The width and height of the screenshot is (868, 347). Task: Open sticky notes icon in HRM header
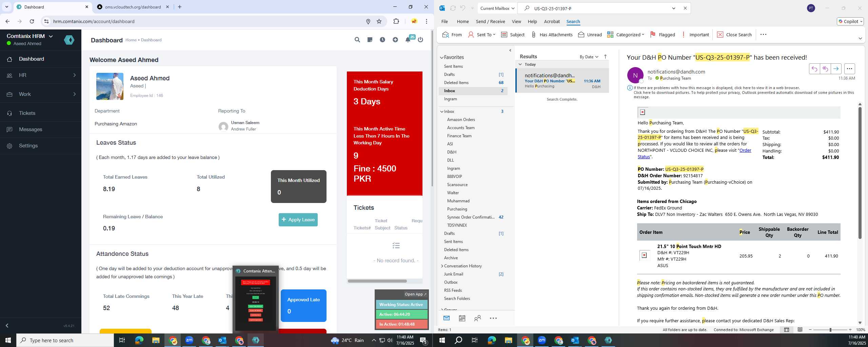coord(370,40)
